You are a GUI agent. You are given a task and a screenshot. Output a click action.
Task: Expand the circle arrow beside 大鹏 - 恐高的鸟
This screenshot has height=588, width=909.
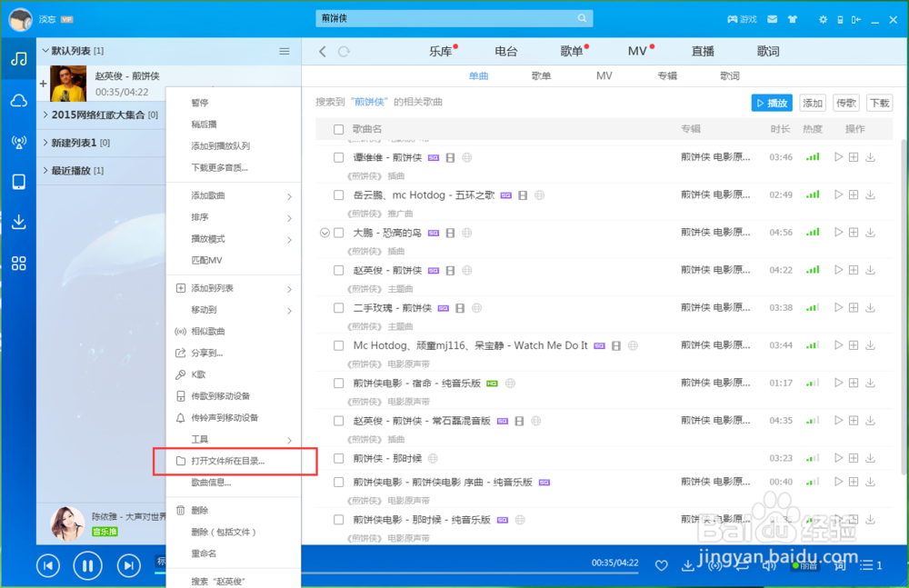click(x=325, y=233)
